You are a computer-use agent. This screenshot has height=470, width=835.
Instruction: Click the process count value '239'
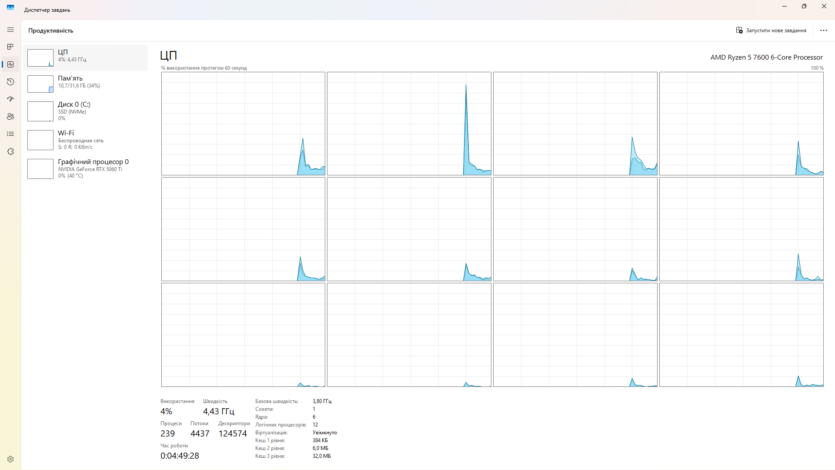click(168, 433)
